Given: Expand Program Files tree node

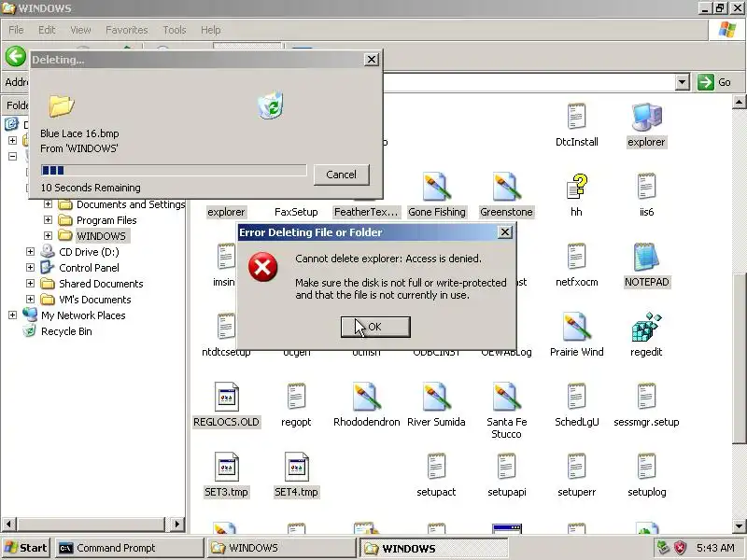Looking at the screenshot, I should pos(48,220).
